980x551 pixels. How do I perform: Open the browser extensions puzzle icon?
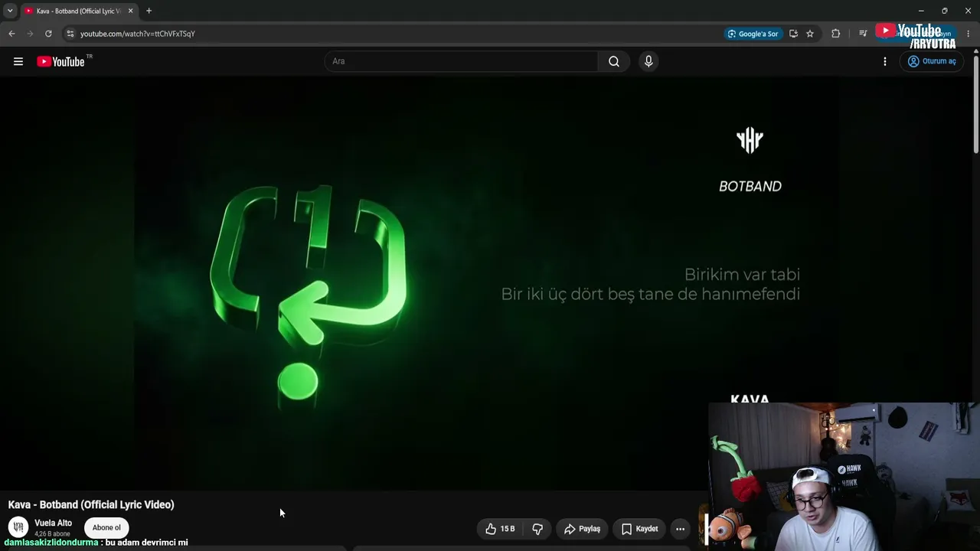tap(835, 34)
